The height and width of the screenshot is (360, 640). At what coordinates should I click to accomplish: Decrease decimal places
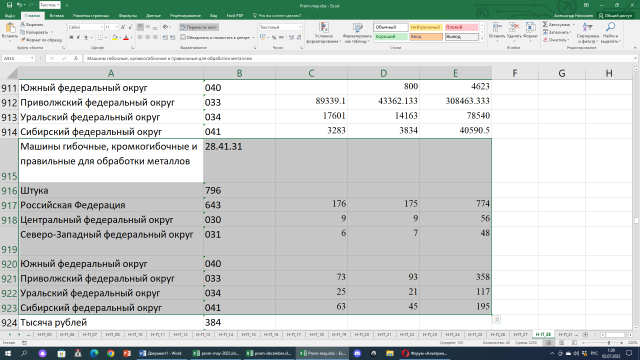[x=299, y=38]
